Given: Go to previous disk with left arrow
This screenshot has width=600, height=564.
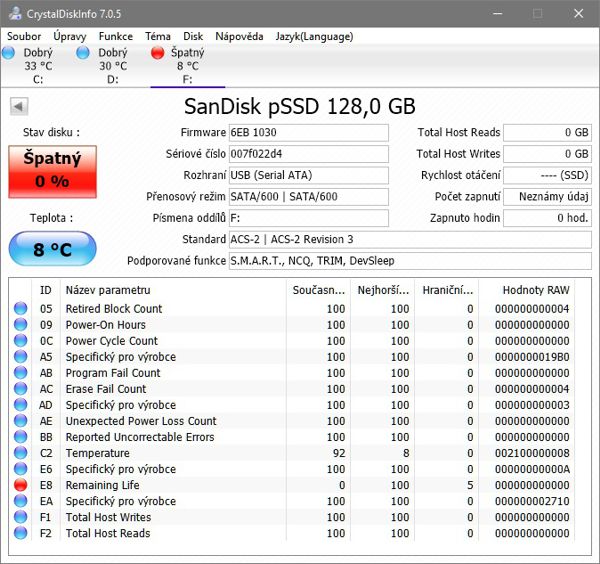Looking at the screenshot, I should pyautogui.click(x=19, y=106).
